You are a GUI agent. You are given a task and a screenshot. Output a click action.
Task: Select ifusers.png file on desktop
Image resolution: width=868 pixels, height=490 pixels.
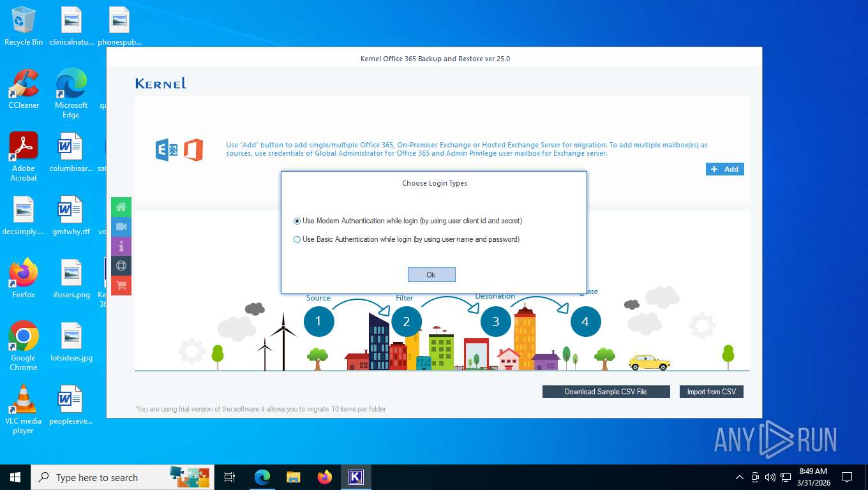pyautogui.click(x=71, y=279)
